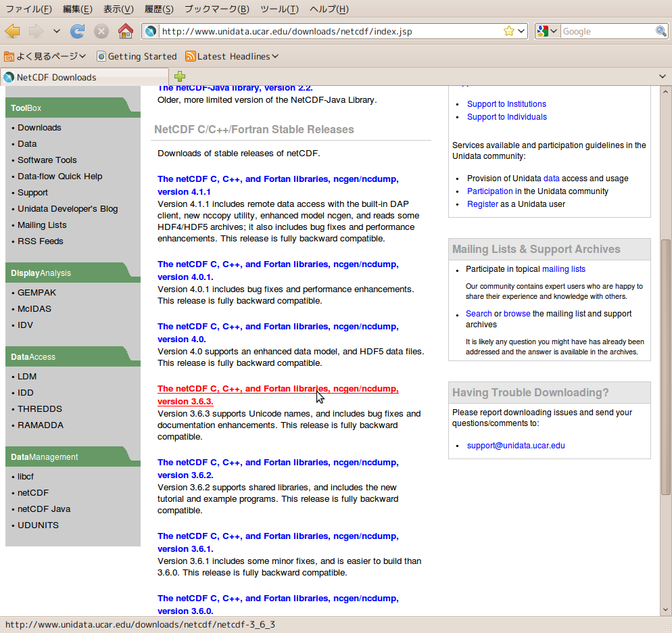This screenshot has height=633, width=672.
Task: Open the Getting Started bookmark
Action: [137, 56]
